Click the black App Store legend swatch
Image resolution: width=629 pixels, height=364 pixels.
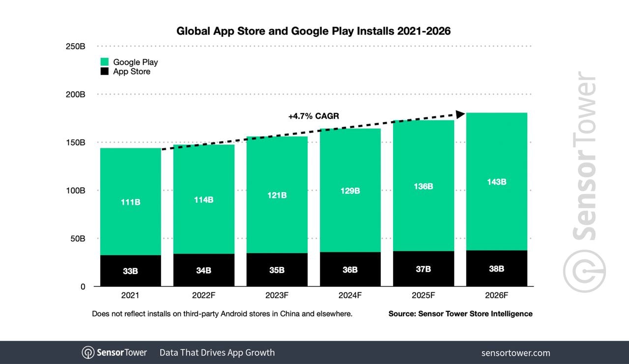click(x=104, y=72)
